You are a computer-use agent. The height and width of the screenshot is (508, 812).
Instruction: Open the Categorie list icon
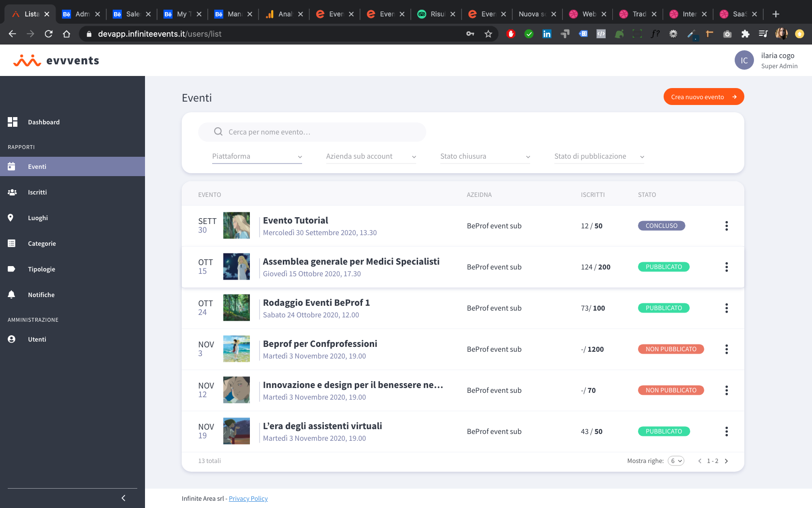click(x=12, y=243)
